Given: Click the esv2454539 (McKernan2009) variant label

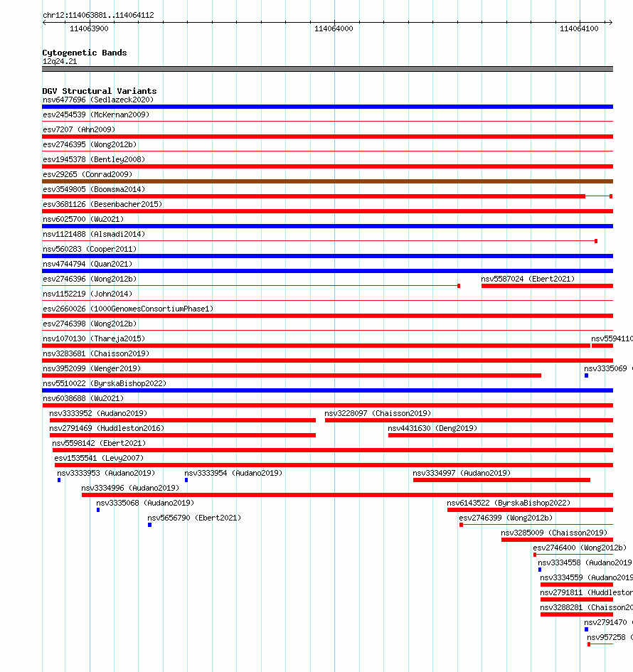Looking at the screenshot, I should 96,115.
